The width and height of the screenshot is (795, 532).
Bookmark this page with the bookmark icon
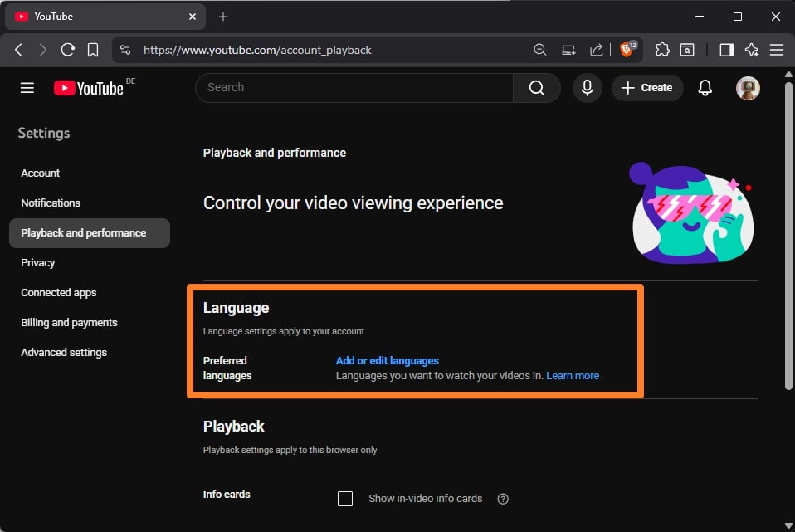pyautogui.click(x=93, y=50)
